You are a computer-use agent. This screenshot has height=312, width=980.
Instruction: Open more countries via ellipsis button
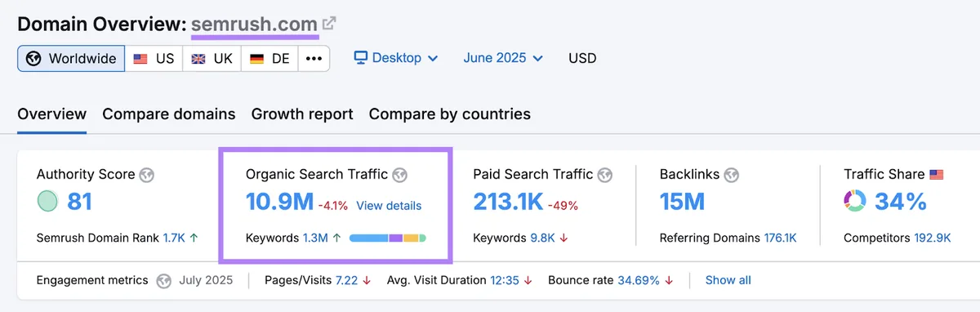coord(314,59)
